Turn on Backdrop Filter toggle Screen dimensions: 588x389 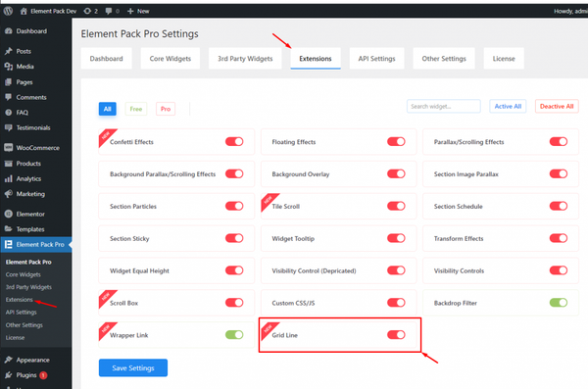click(x=559, y=303)
